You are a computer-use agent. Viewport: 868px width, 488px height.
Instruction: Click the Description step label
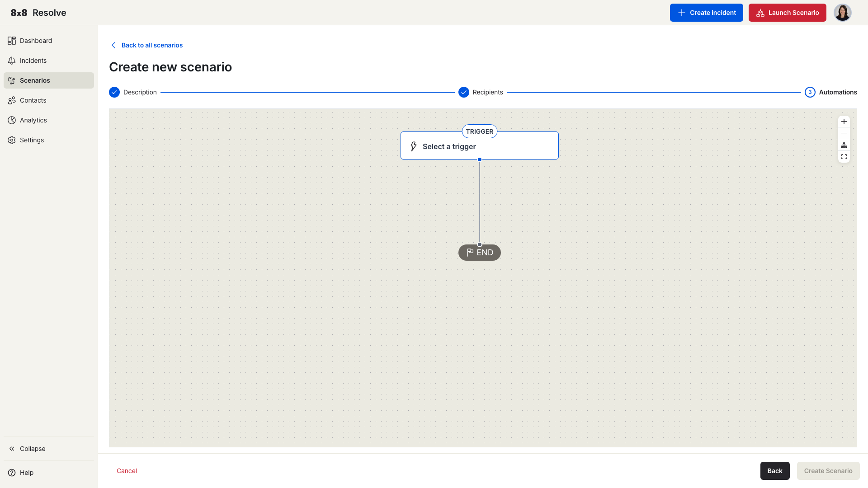(x=140, y=92)
